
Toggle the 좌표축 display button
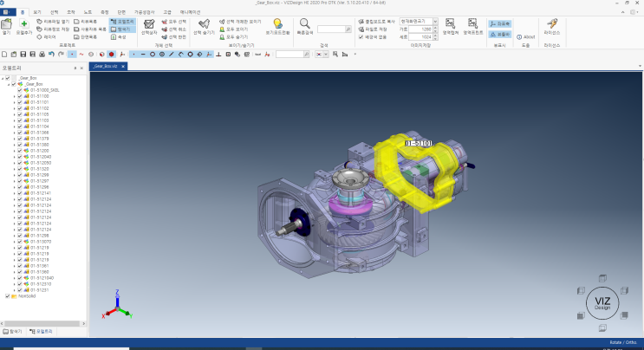[x=500, y=24]
